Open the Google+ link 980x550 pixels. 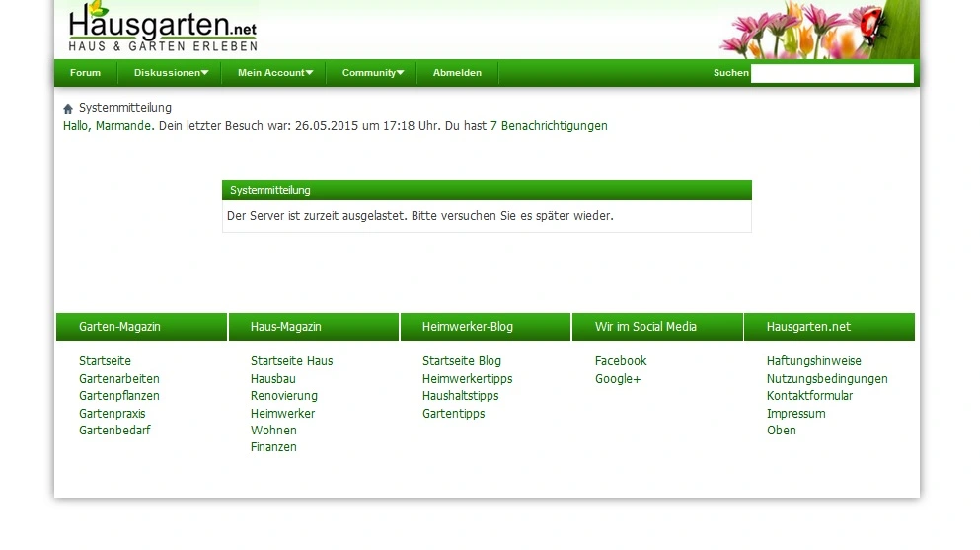click(x=617, y=379)
